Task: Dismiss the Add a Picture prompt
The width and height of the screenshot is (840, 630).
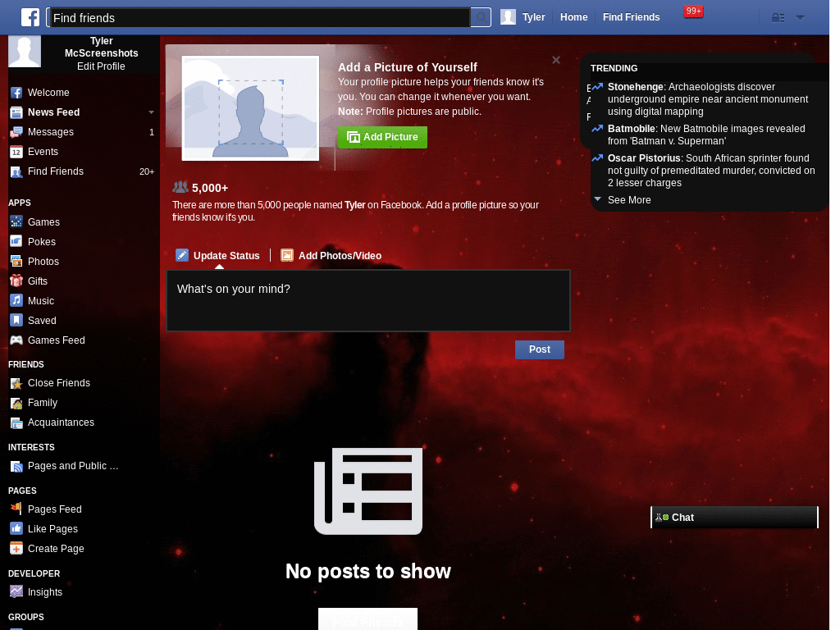Action: (x=556, y=60)
